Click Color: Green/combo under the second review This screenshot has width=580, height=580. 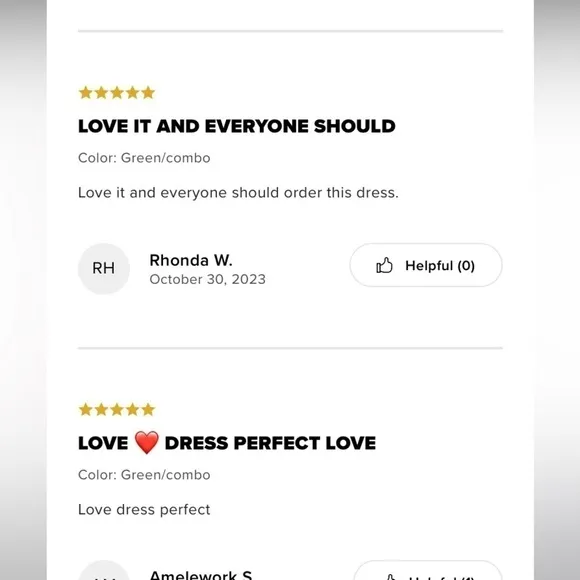point(144,475)
